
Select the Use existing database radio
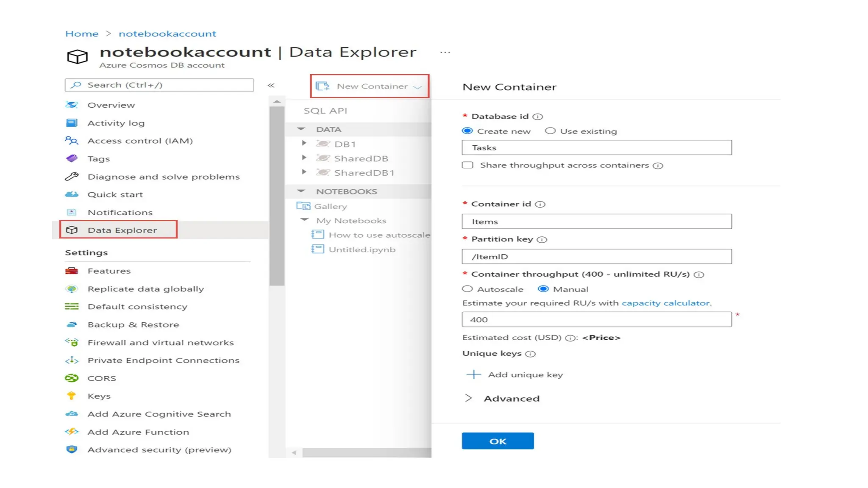(x=550, y=131)
